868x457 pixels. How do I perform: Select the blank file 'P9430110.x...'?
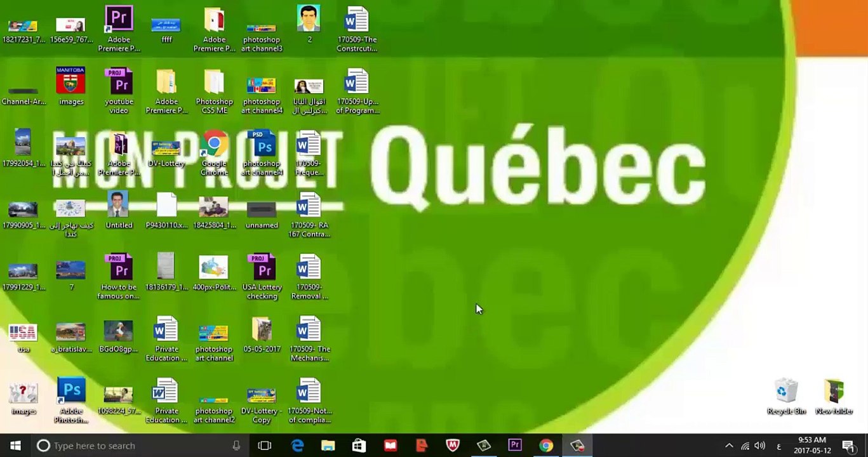[166, 211]
